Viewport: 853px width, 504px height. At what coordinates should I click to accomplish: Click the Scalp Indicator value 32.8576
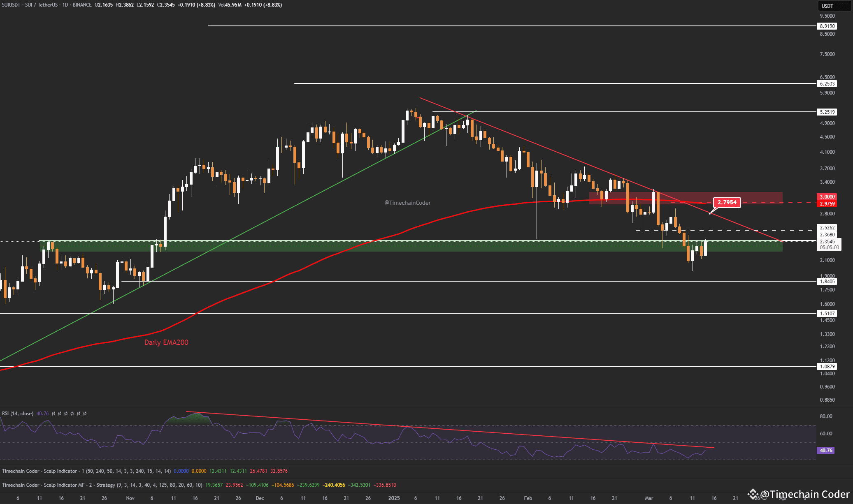(x=279, y=471)
